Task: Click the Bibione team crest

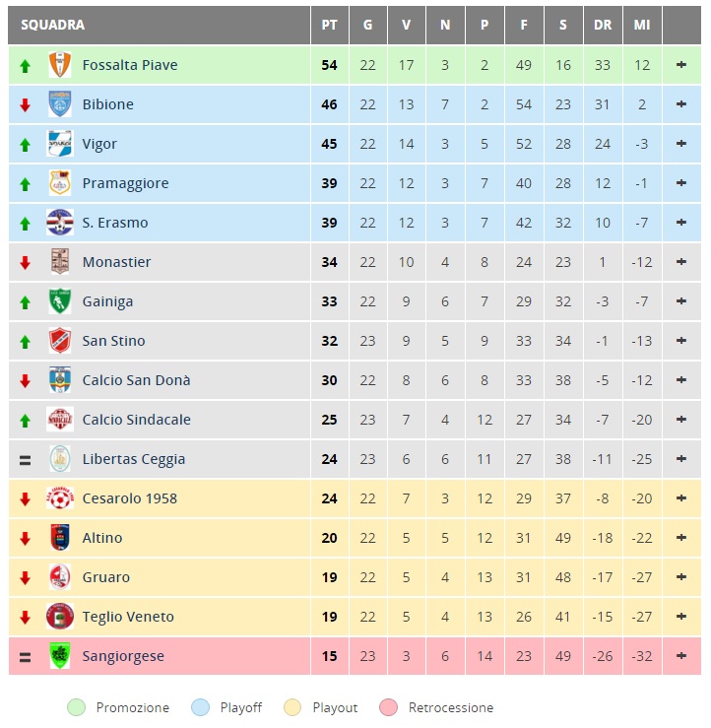Action: pos(60,104)
